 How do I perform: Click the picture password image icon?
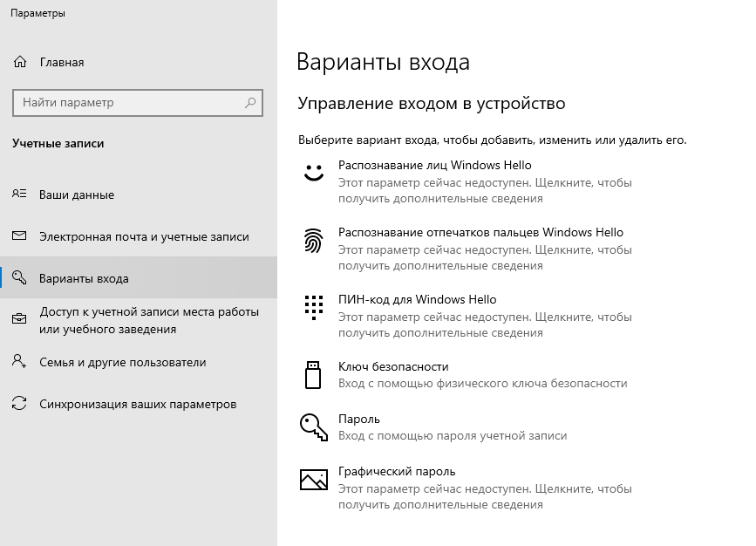click(x=314, y=480)
